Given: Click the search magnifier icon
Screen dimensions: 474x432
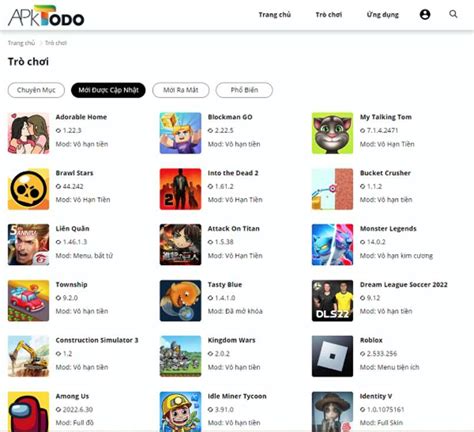Looking at the screenshot, I should 453,14.
